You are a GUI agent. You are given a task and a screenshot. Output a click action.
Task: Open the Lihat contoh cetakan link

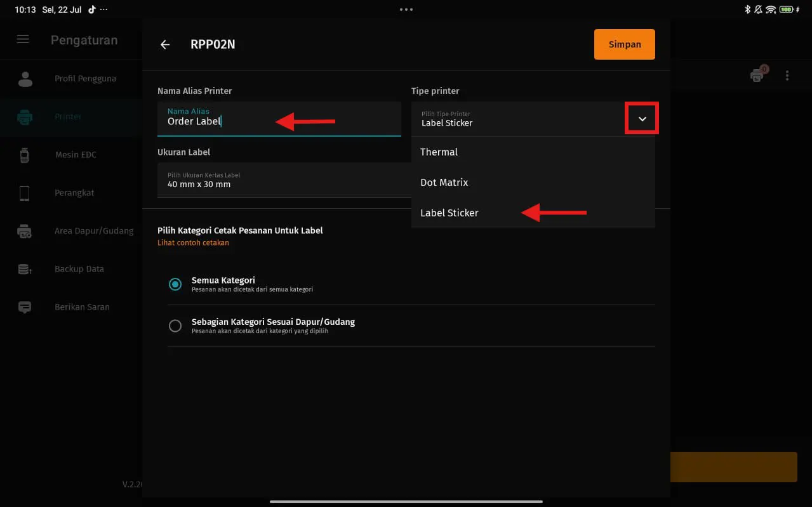pos(193,242)
